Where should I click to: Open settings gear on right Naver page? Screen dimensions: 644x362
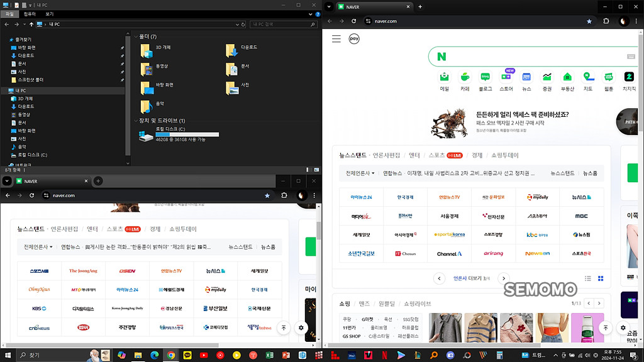(x=623, y=327)
